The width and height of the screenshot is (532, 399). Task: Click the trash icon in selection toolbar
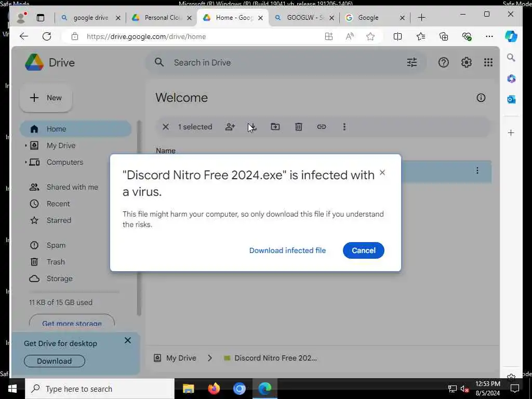(299, 127)
